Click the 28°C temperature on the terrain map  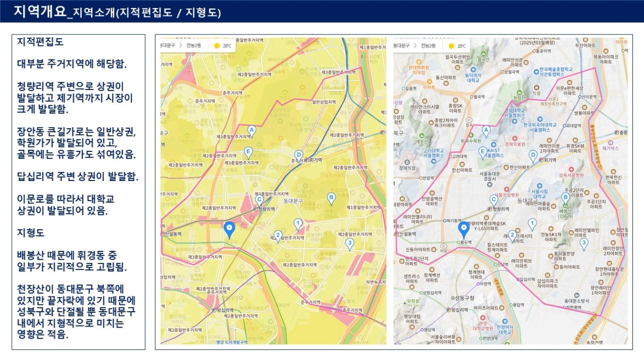462,46
